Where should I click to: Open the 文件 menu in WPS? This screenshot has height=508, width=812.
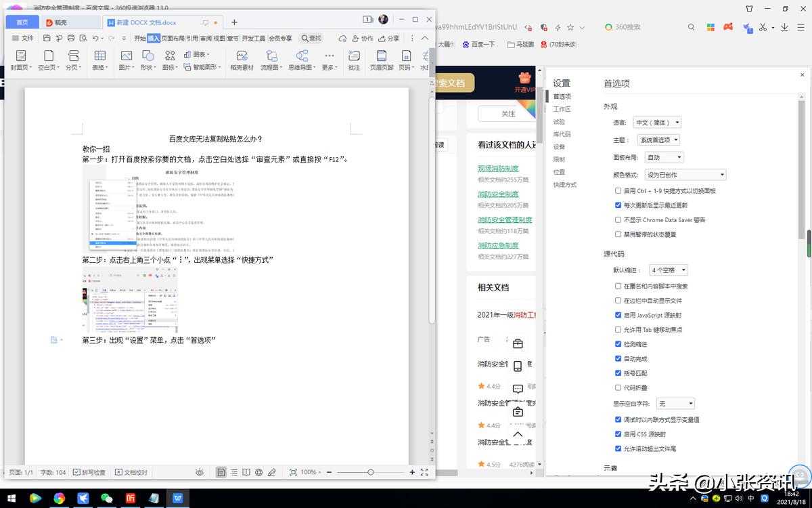coord(24,39)
